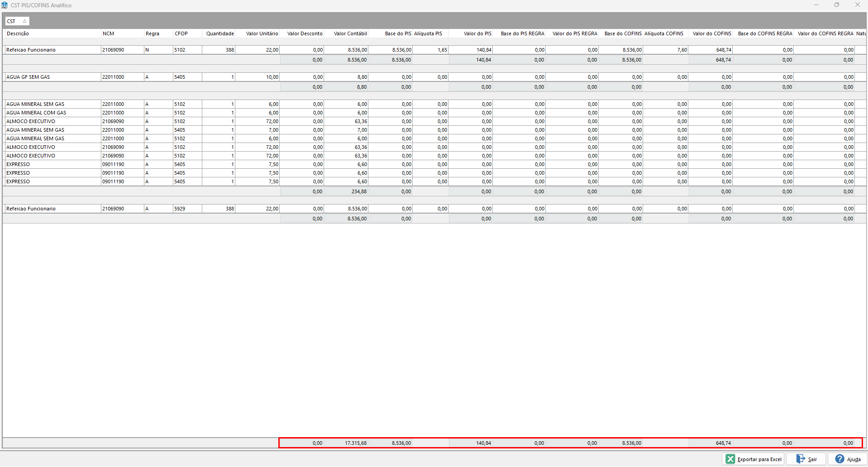
Task: Restore the CST PIS/COFINS window size
Action: click(837, 5)
